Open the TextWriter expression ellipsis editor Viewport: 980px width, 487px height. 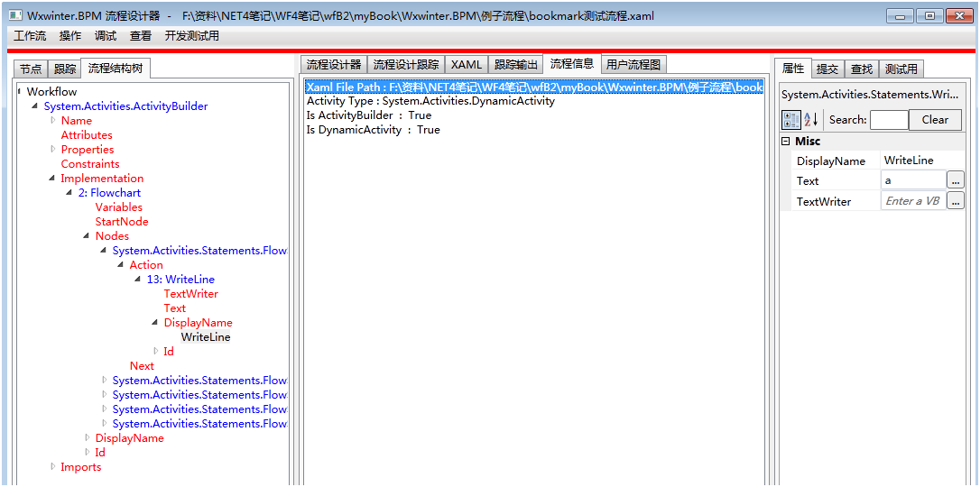click(x=955, y=201)
